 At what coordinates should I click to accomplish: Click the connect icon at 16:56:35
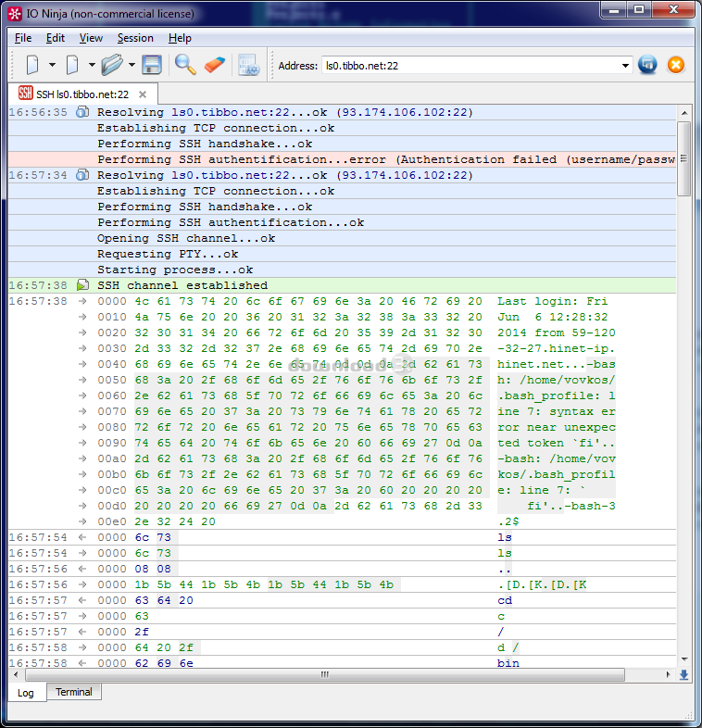click(x=82, y=112)
